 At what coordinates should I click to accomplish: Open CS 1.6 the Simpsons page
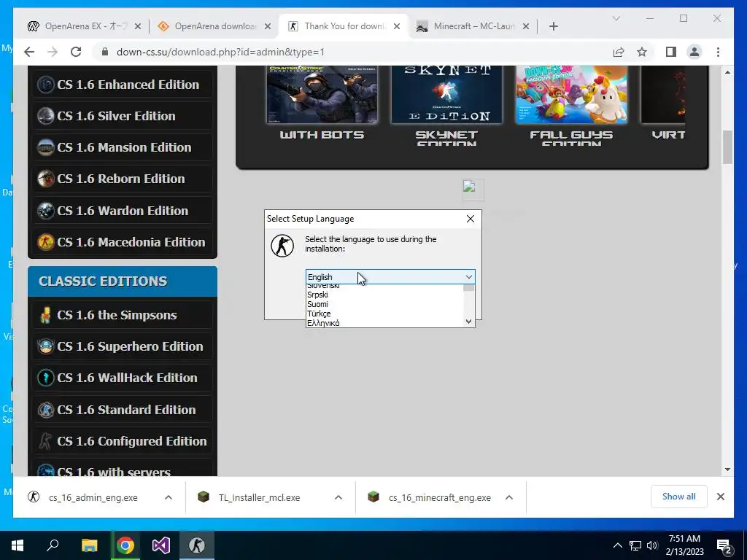point(117,315)
